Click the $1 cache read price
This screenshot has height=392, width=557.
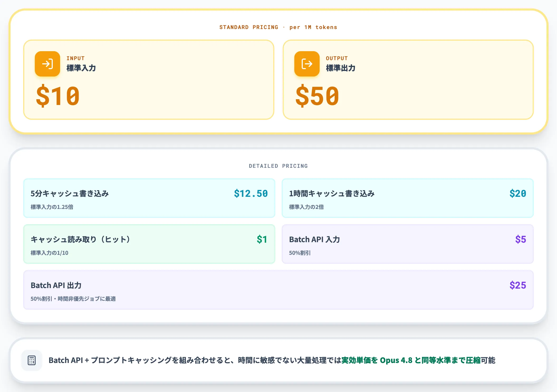pos(262,240)
